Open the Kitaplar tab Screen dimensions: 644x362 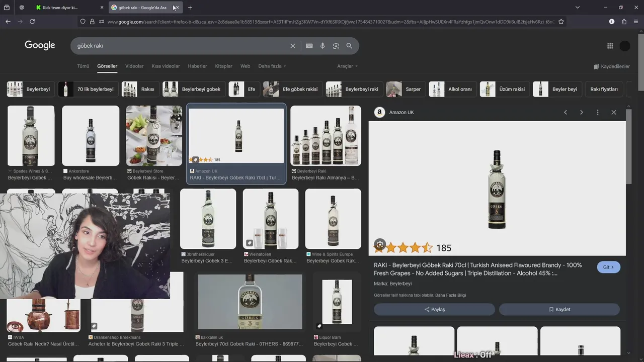click(223, 66)
